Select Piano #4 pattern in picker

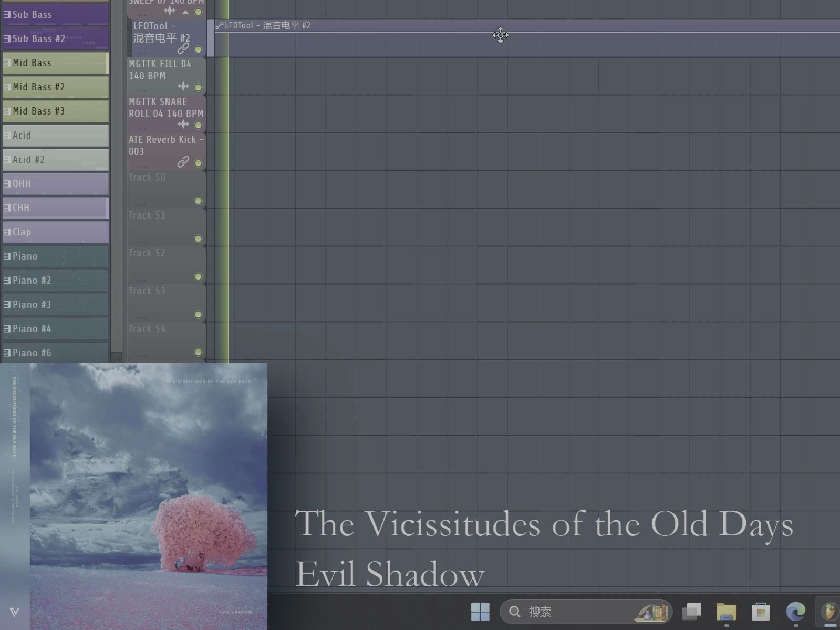click(56, 329)
